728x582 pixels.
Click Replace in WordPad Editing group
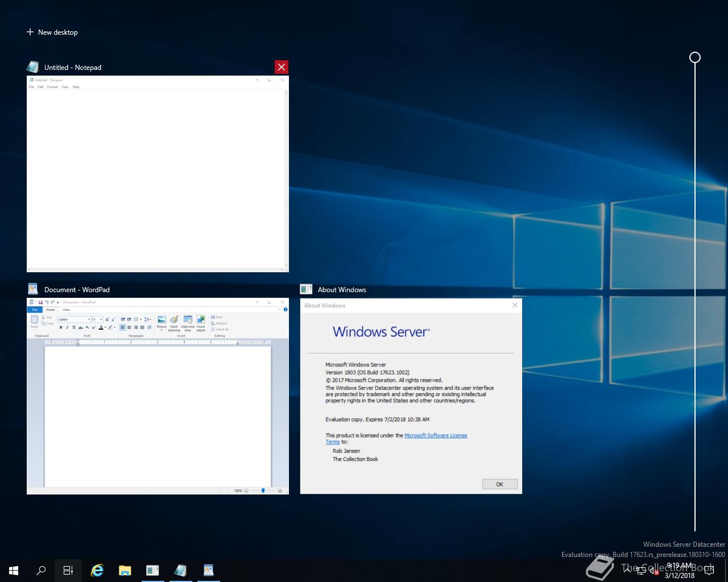[x=219, y=323]
